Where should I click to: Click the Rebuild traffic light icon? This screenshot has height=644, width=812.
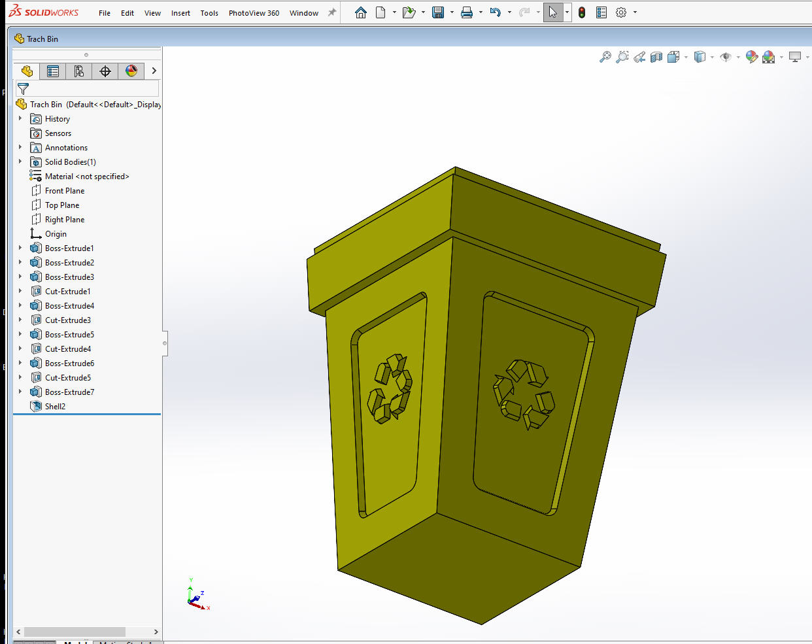coord(581,12)
